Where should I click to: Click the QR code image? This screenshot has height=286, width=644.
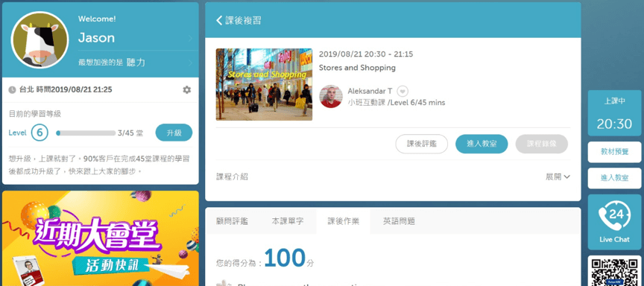(x=614, y=271)
